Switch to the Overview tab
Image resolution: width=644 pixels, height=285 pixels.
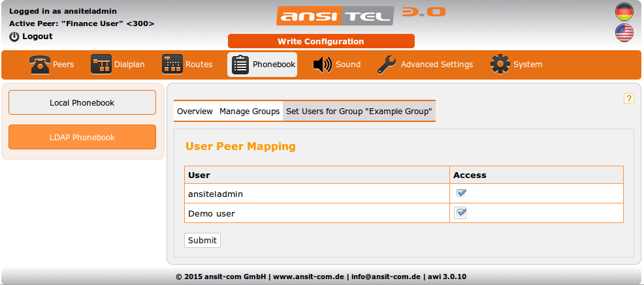coord(195,112)
